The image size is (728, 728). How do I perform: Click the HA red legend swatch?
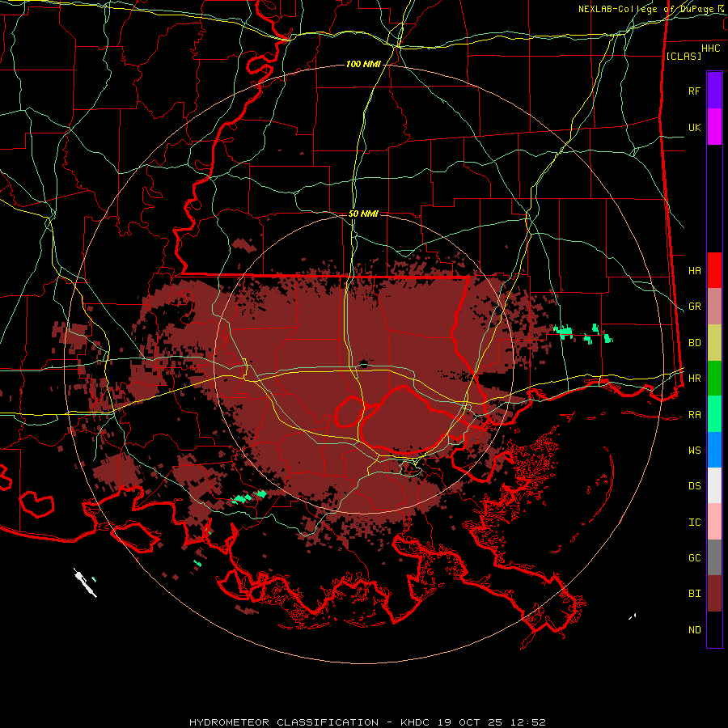pyautogui.click(x=714, y=270)
